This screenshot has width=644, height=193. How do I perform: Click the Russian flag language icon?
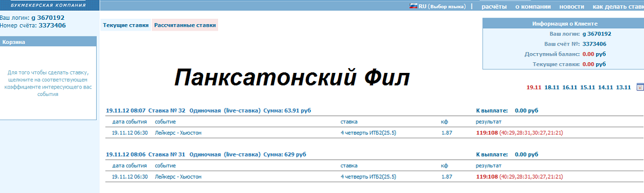point(413,6)
